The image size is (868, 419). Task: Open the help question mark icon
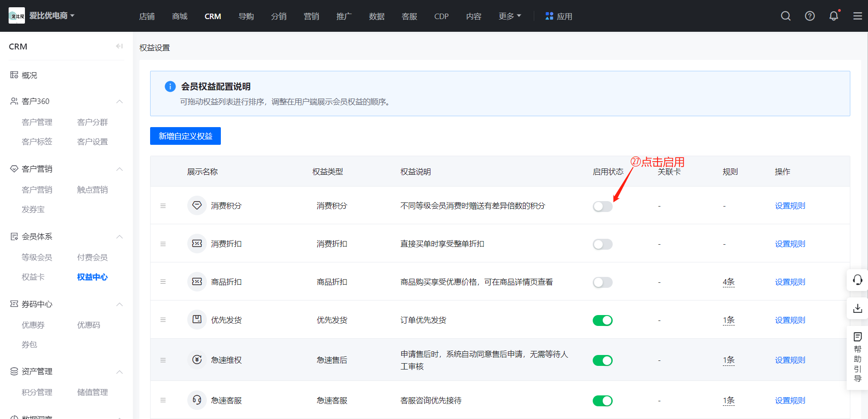click(810, 16)
